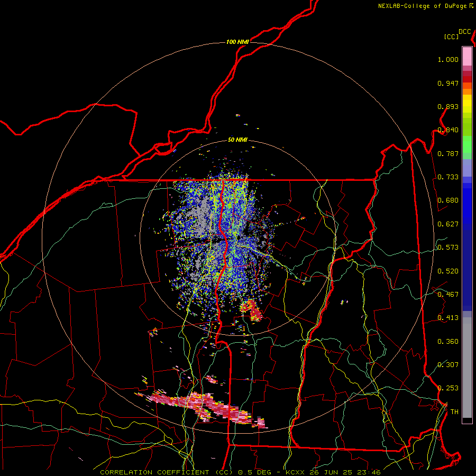Click the KCXX station identifier

[x=295, y=472]
